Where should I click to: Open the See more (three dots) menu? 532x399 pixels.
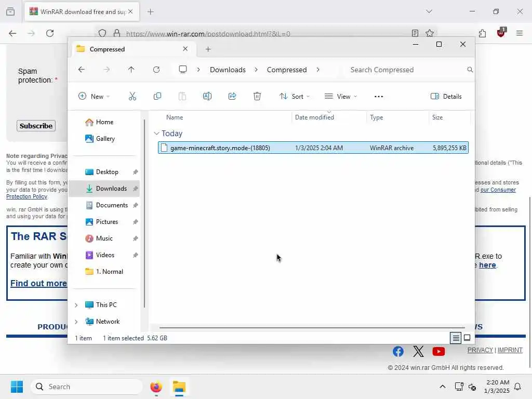379,97
